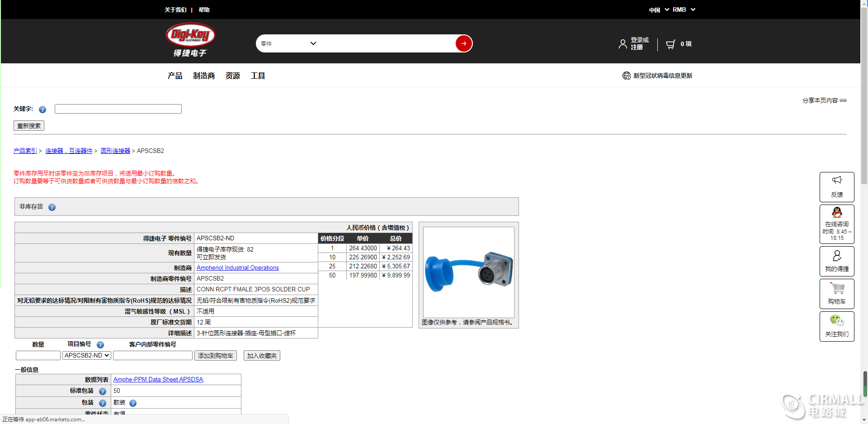Click the ¥ 9,899.99 total price cell
Image resolution: width=868 pixels, height=424 pixels.
click(396, 276)
